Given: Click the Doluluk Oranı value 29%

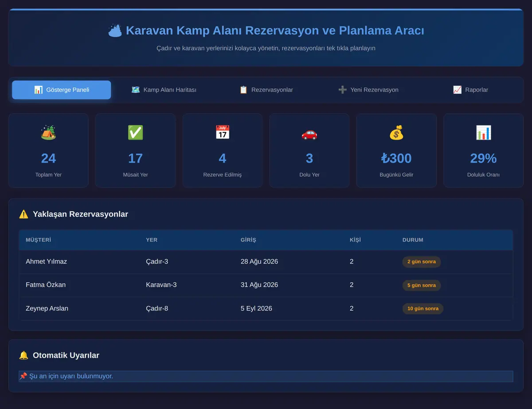Looking at the screenshot, I should pyautogui.click(x=484, y=158).
